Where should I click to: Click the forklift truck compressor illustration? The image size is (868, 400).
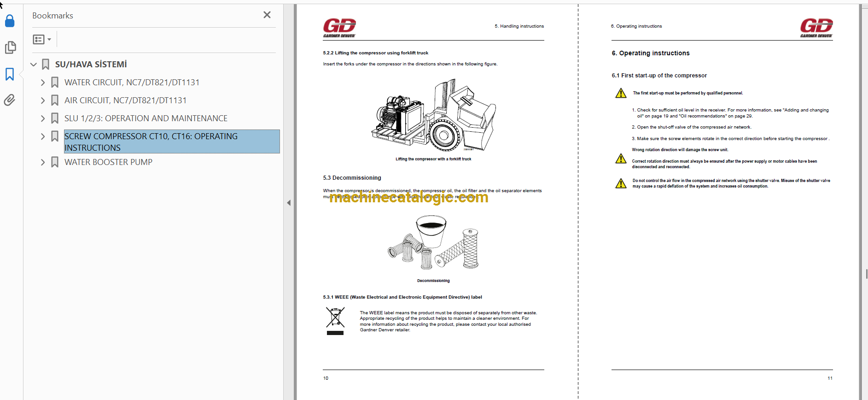click(434, 115)
